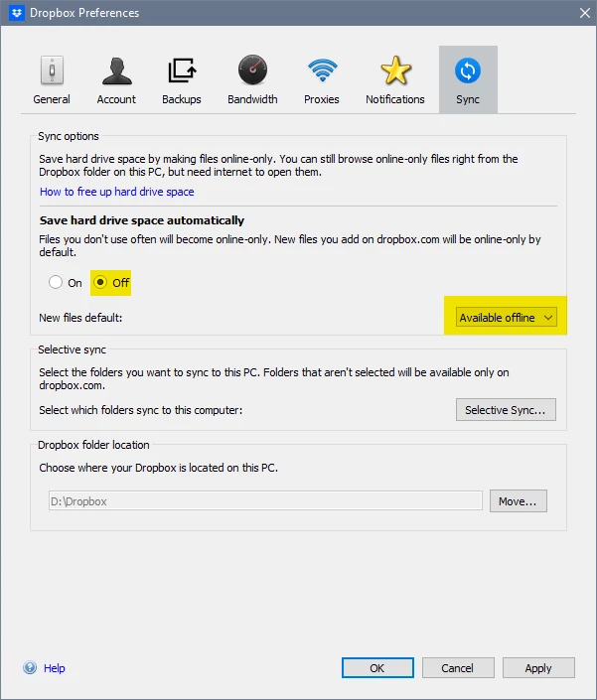The width and height of the screenshot is (597, 700).
Task: Confirm changes with the OK button
Action: pos(377,668)
